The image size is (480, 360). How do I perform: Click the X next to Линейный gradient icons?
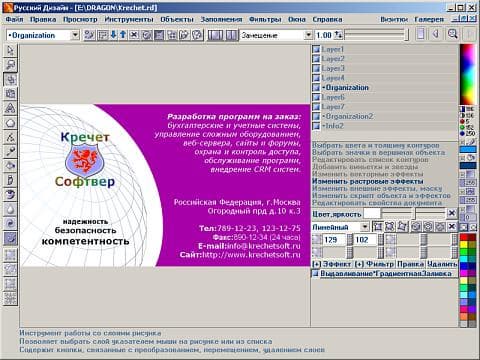[452, 227]
